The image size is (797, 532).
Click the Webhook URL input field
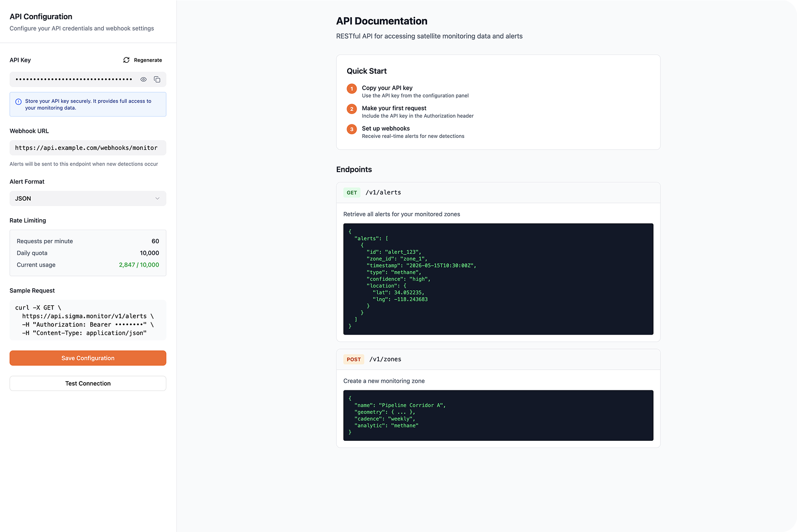[x=88, y=148]
